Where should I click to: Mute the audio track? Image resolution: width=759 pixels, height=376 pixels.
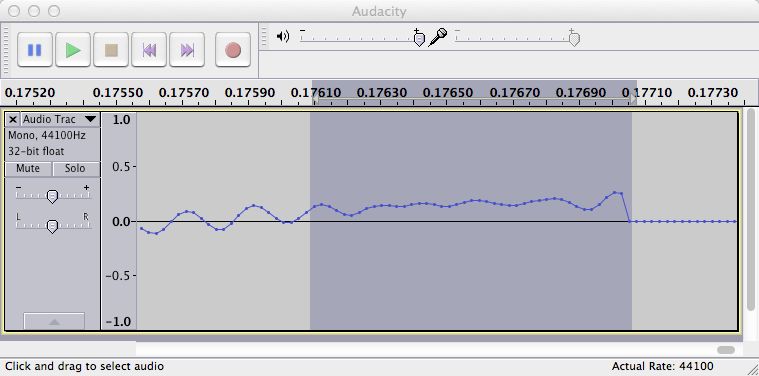point(28,168)
